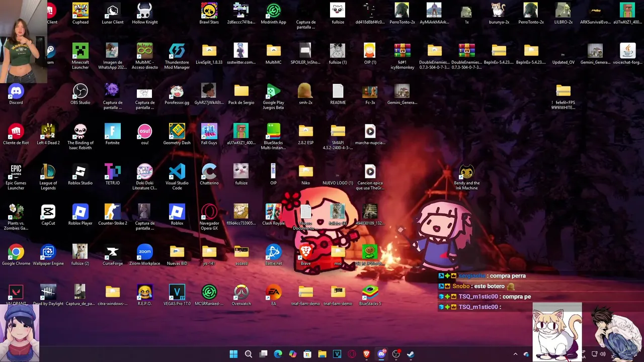
Task: Open the Cuphead desktop shortcut
Action: coord(80,14)
